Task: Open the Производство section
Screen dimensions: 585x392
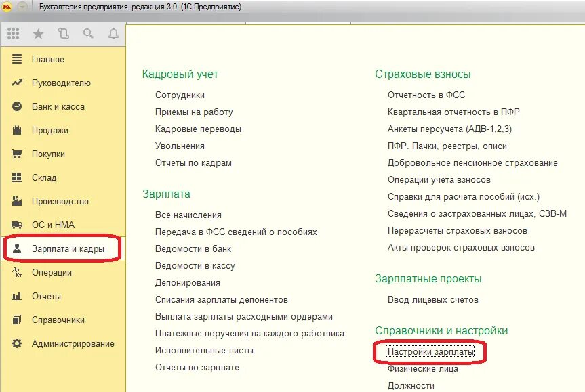Action: [60, 202]
